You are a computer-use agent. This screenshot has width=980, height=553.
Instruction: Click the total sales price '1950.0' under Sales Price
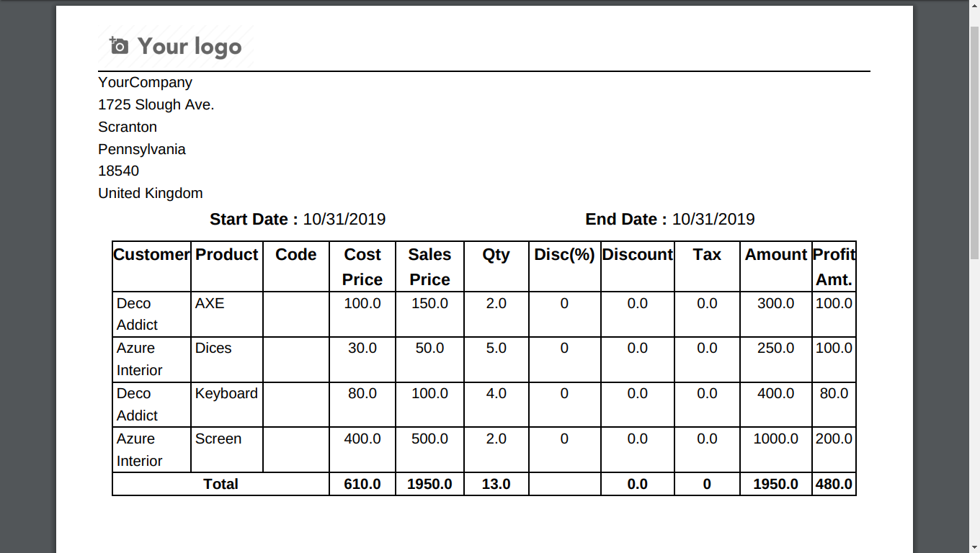pyautogui.click(x=429, y=484)
